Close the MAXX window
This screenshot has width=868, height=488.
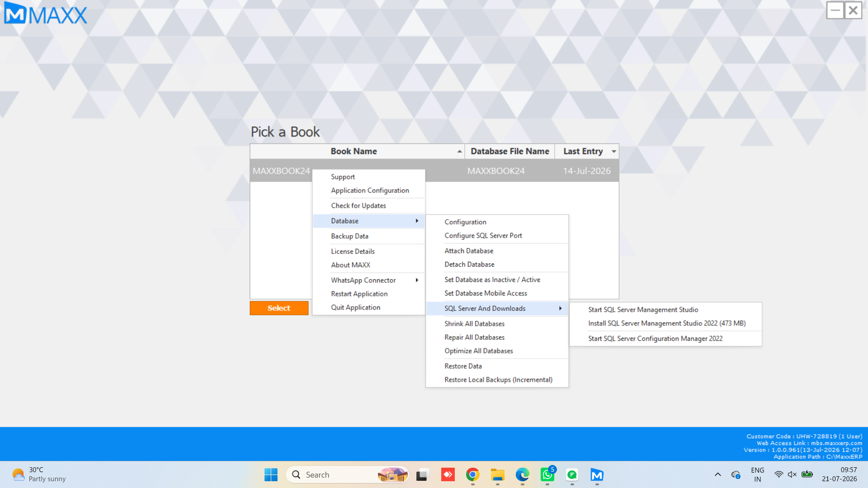tap(853, 10)
